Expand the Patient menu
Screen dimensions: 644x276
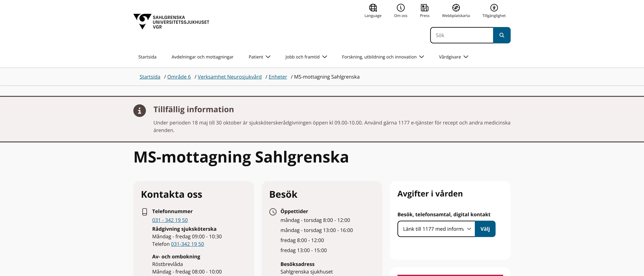[x=259, y=57]
